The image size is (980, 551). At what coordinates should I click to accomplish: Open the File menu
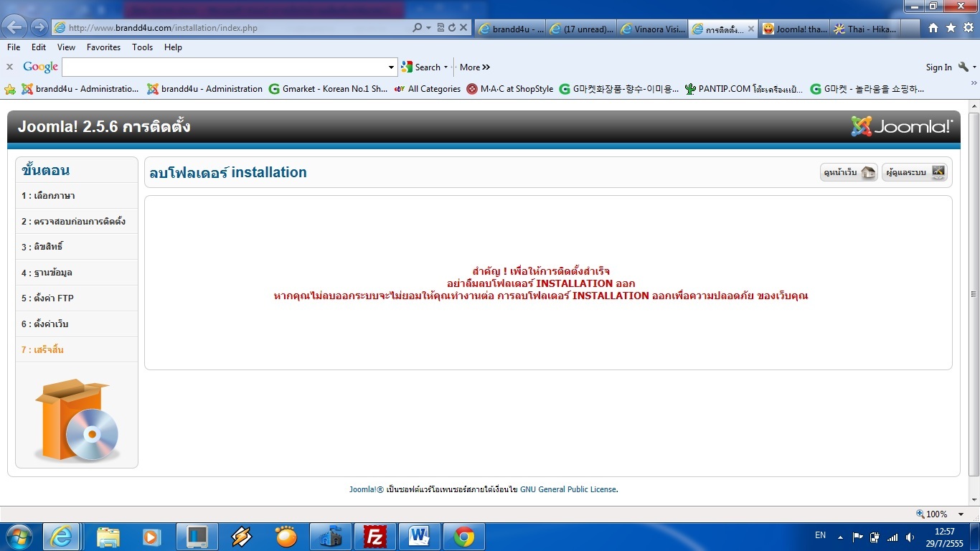click(14, 47)
